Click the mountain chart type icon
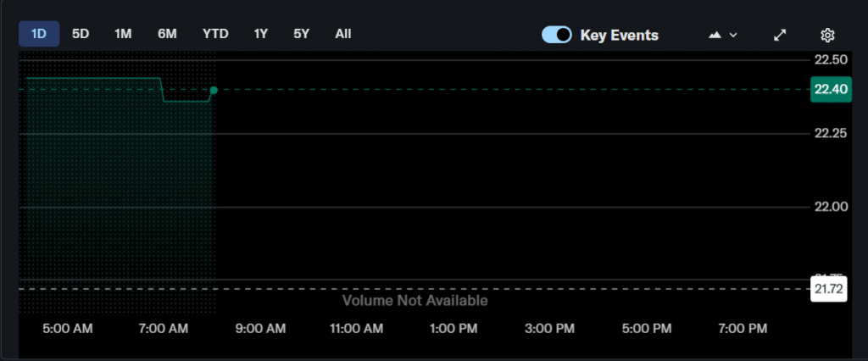Image resolution: width=868 pixels, height=361 pixels. 715,35
